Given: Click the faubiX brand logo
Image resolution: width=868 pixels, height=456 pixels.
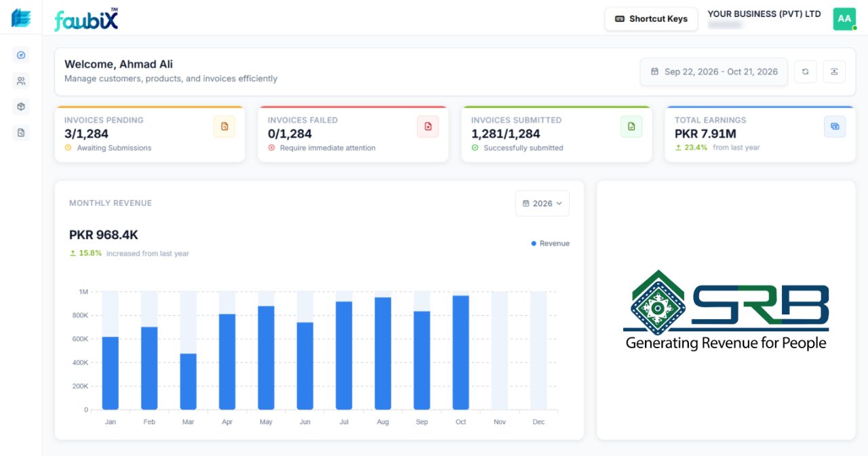Looking at the screenshot, I should click(86, 19).
